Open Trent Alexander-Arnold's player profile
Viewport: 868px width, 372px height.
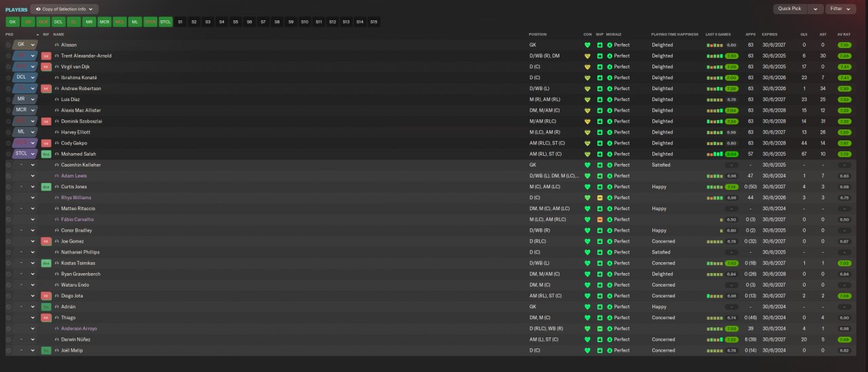point(86,56)
